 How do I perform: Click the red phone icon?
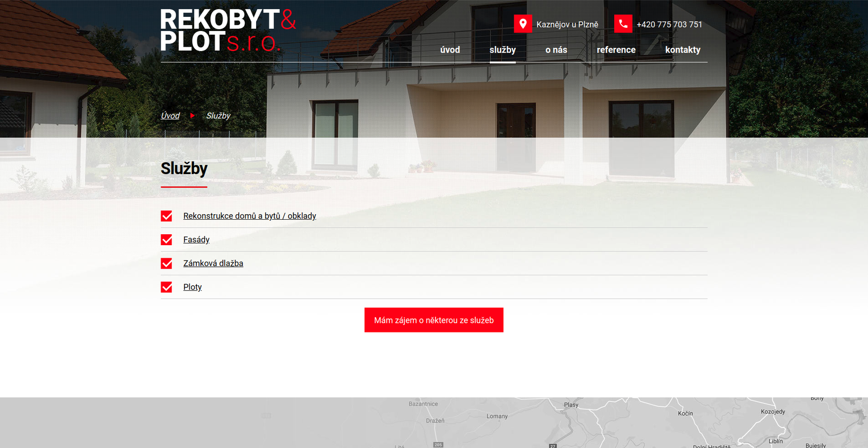tap(623, 24)
